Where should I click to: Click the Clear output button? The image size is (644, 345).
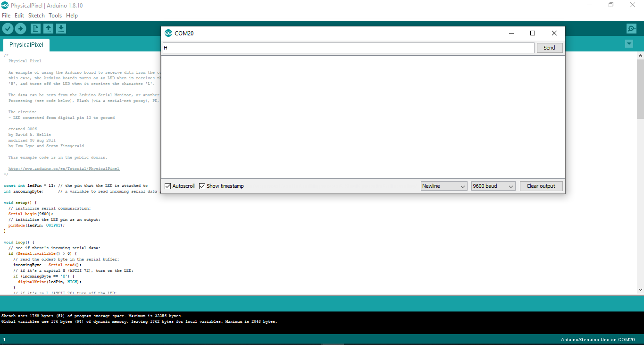pyautogui.click(x=541, y=186)
